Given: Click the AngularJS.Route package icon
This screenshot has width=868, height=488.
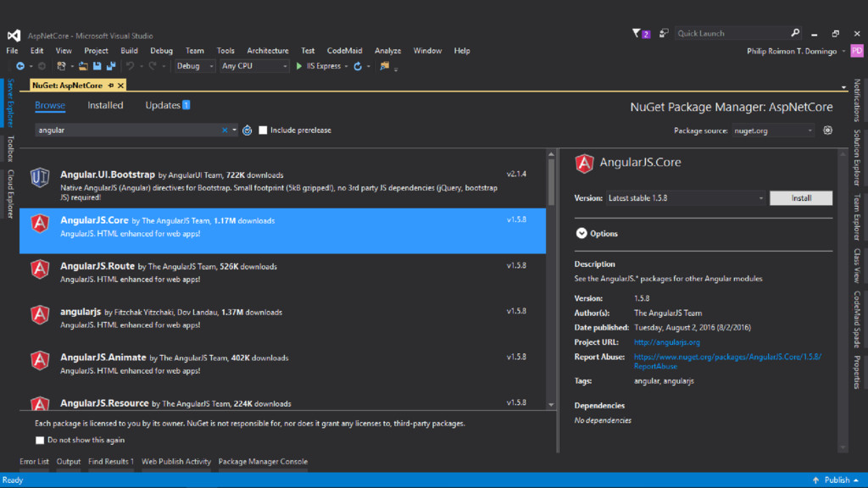Looking at the screenshot, I should pos(40,269).
